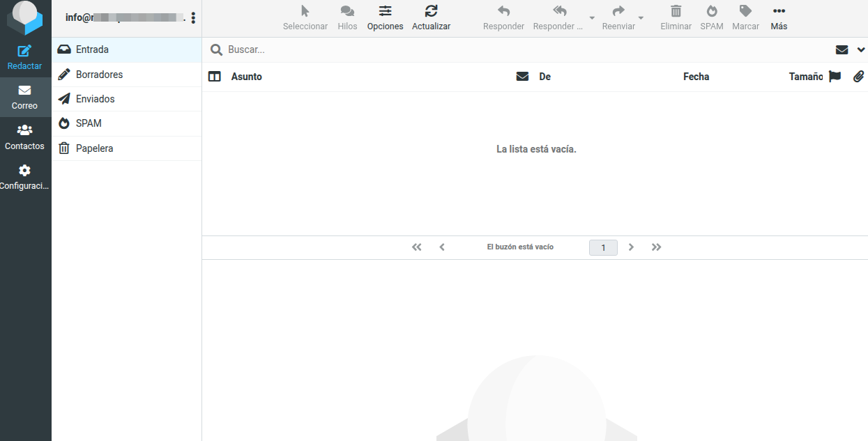
Task: Open the Contactos section
Action: 25,137
